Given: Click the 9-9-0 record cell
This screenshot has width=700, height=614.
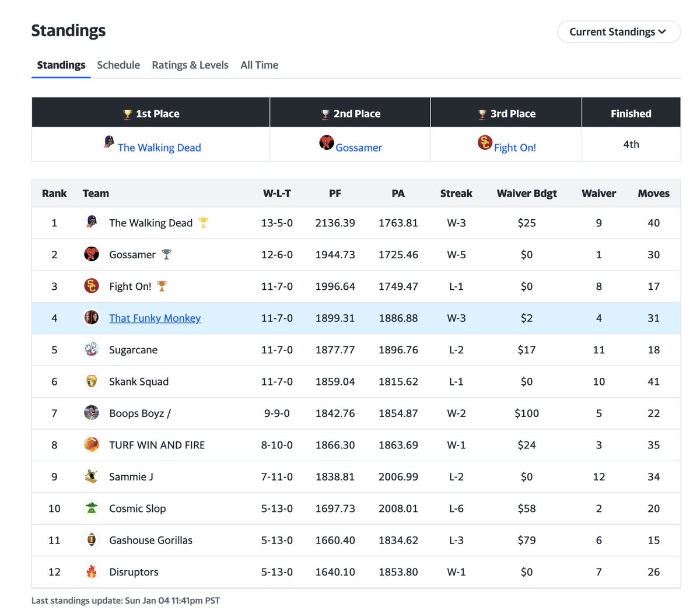Looking at the screenshot, I should tap(277, 413).
